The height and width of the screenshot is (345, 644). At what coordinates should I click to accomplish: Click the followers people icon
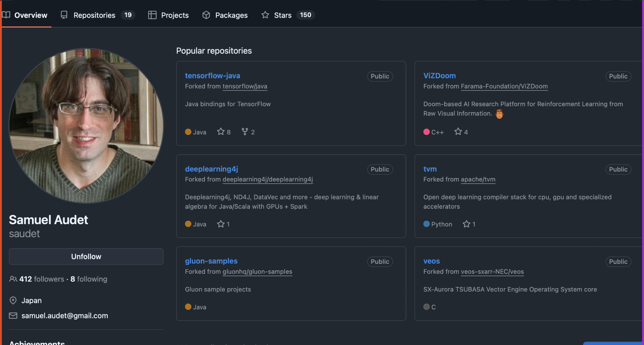[13, 279]
